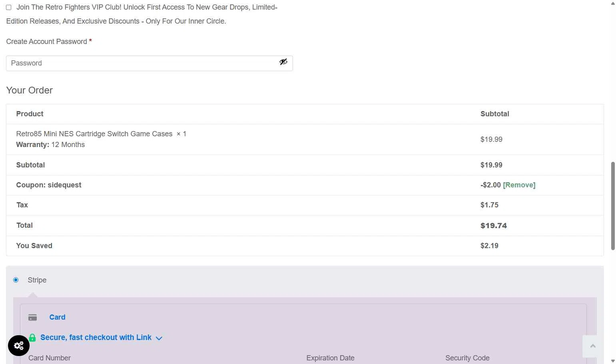Click the coupon discount amount -$2.00
The image size is (616, 364).
point(490,185)
